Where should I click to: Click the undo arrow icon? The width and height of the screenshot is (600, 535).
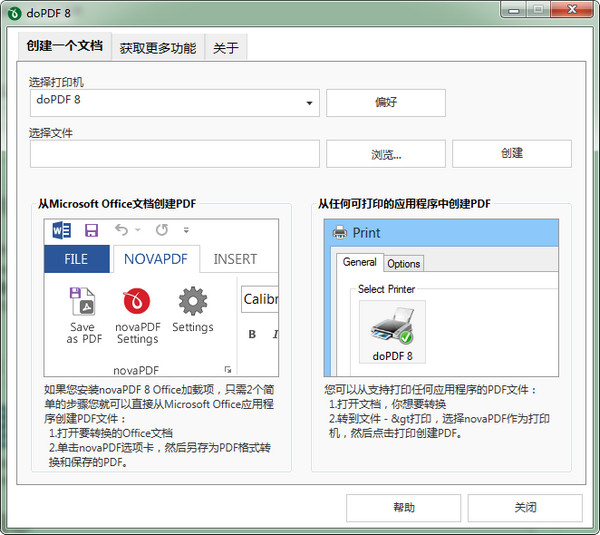tap(122, 231)
